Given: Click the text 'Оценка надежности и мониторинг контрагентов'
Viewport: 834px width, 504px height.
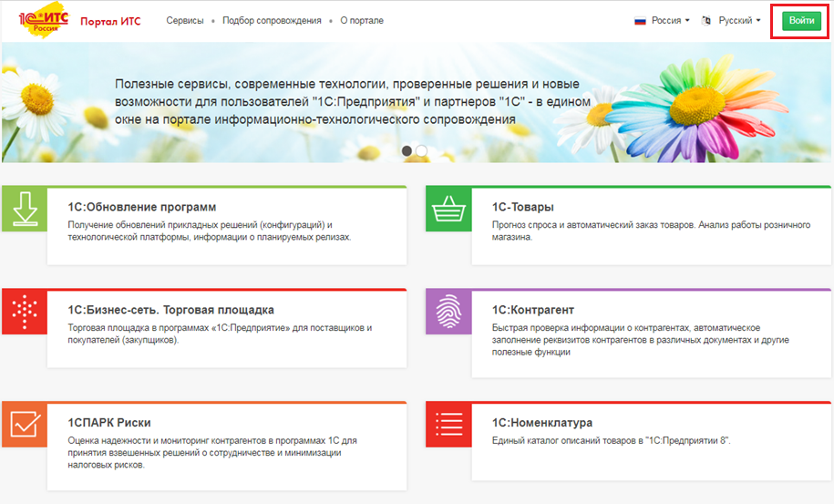Looking at the screenshot, I should point(212,452).
